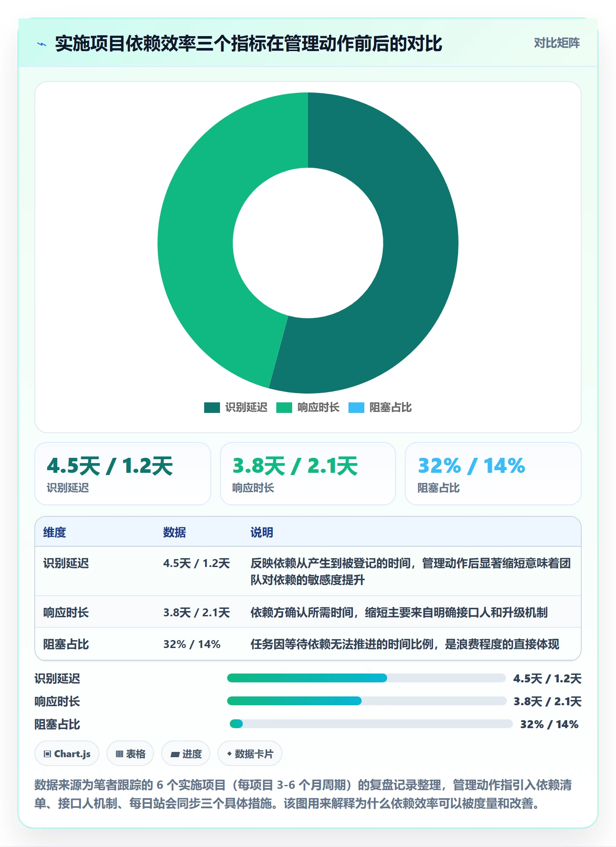Select the 数据卡片 tag chip
The height and width of the screenshot is (847, 616).
(250, 754)
